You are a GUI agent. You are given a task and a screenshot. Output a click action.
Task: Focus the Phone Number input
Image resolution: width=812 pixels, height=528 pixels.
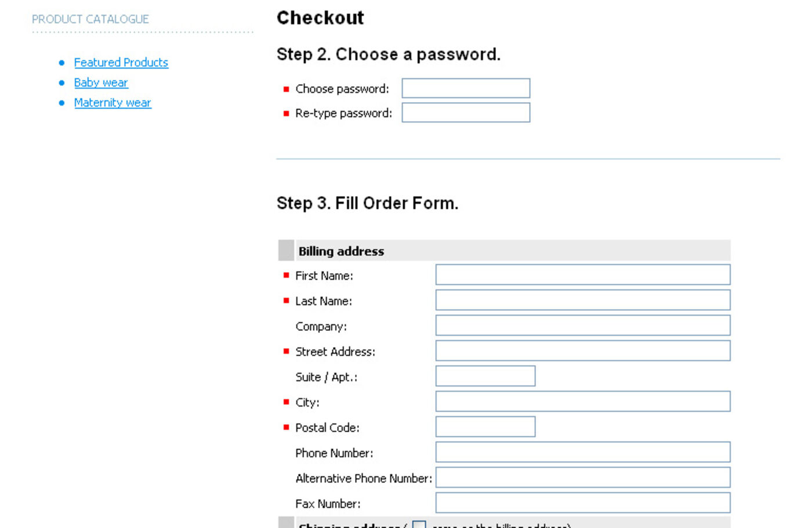582,453
